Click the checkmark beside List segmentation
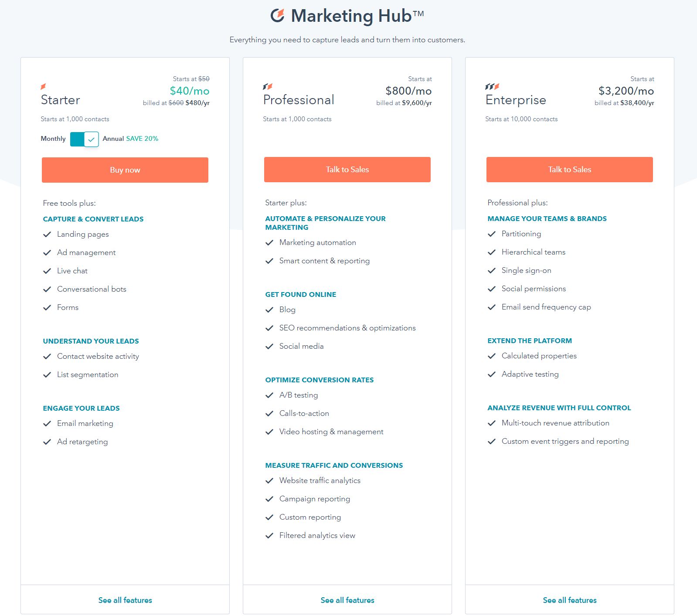The height and width of the screenshot is (616, 697). (47, 375)
